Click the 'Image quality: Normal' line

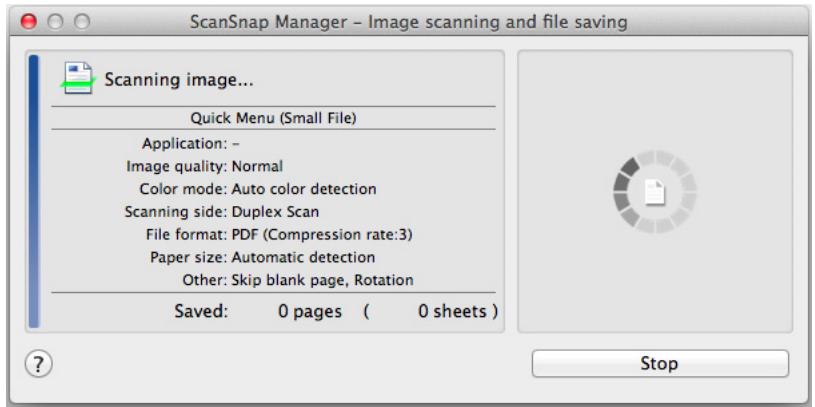click(204, 166)
